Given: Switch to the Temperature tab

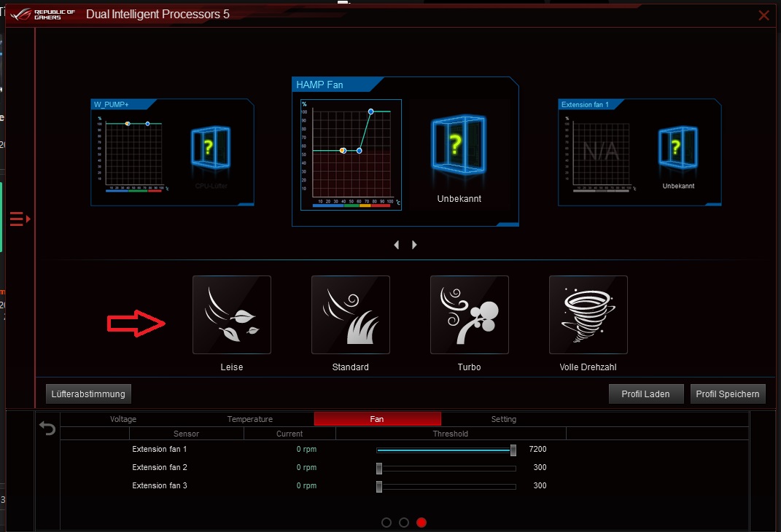Looking at the screenshot, I should [x=250, y=419].
